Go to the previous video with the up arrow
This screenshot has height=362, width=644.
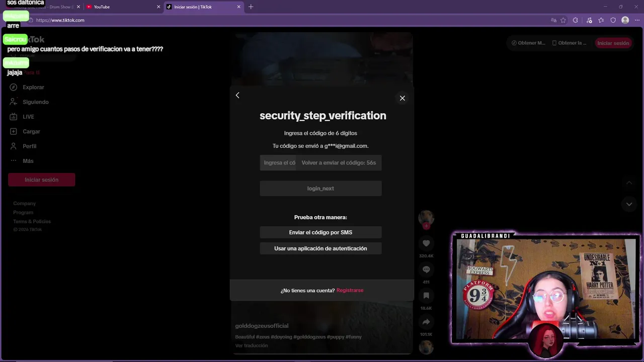click(x=629, y=183)
